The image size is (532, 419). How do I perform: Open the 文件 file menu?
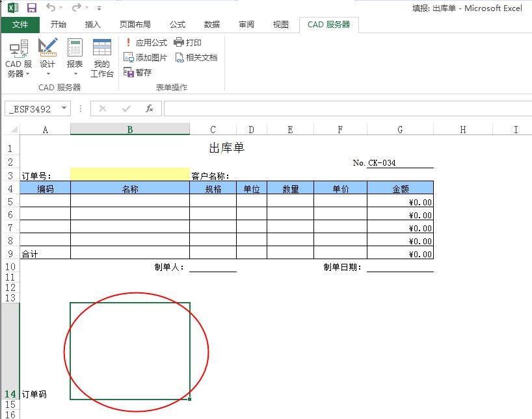[20, 25]
